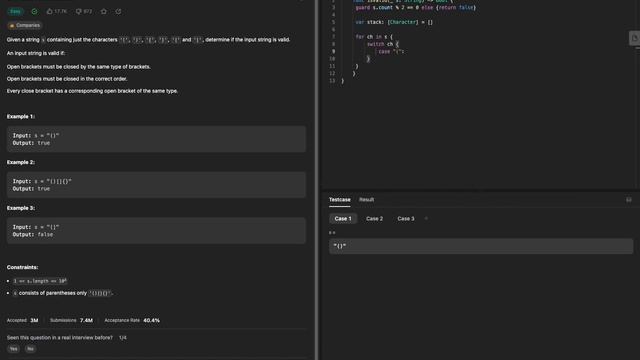Open the comments count icon
Screen dimensions: 640x360
point(84,11)
